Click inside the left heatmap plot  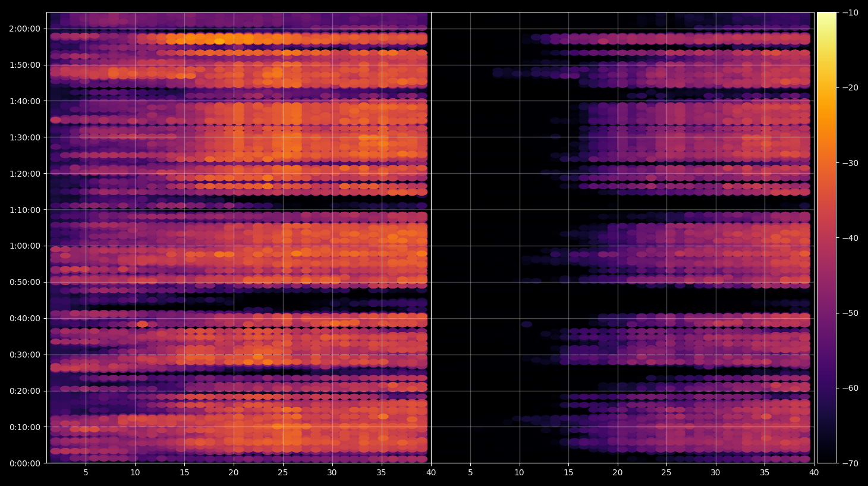click(238, 237)
